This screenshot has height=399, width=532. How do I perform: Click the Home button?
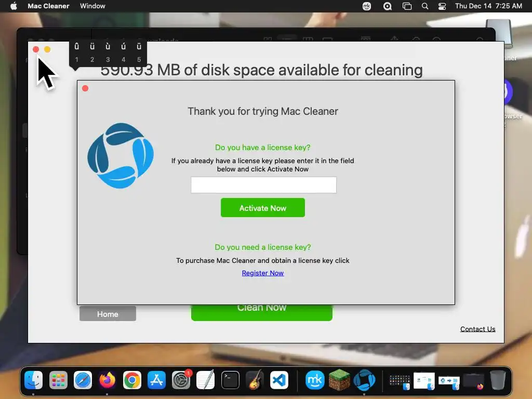[x=108, y=313]
